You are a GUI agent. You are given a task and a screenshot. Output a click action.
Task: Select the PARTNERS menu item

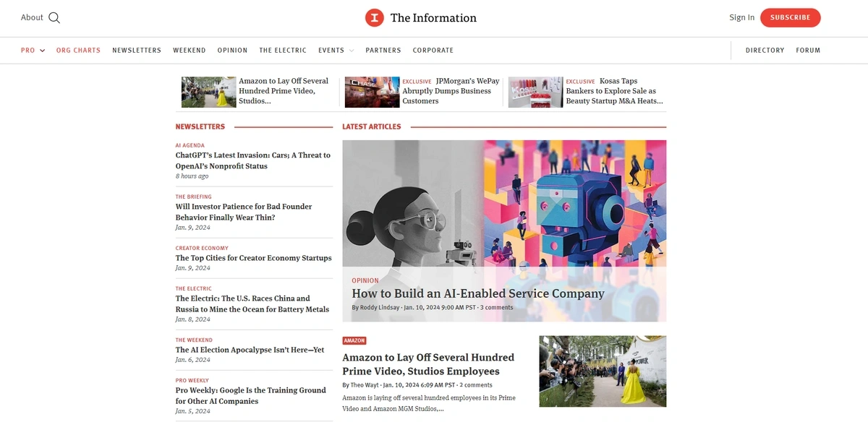[x=383, y=50]
